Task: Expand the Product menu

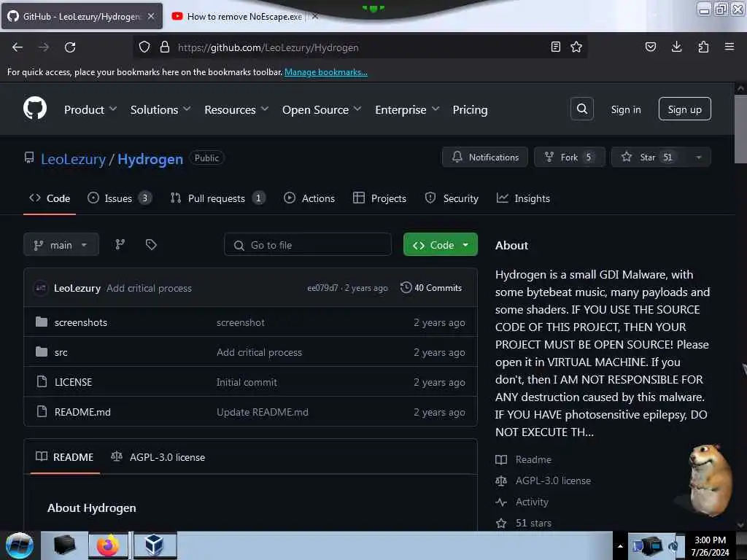Action: pyautogui.click(x=90, y=110)
